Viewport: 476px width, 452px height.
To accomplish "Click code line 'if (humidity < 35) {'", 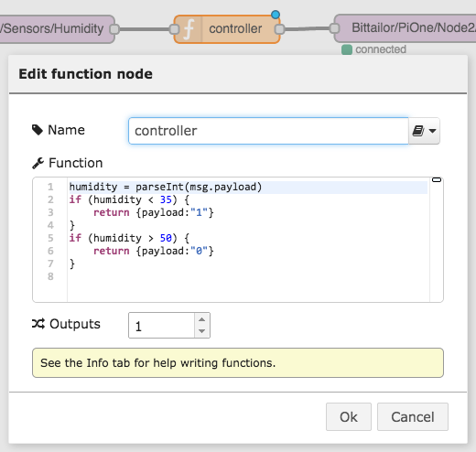I will coord(129,199).
